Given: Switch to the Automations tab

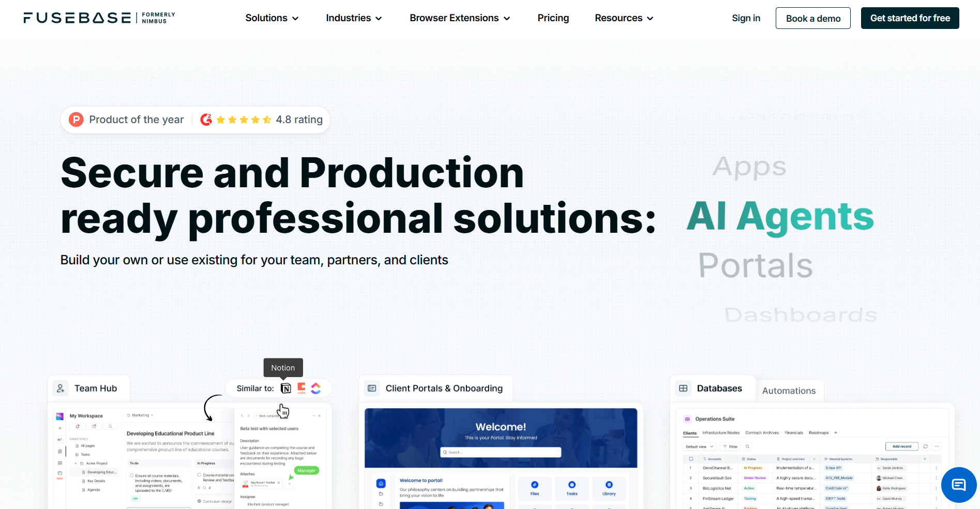Looking at the screenshot, I should click(789, 391).
